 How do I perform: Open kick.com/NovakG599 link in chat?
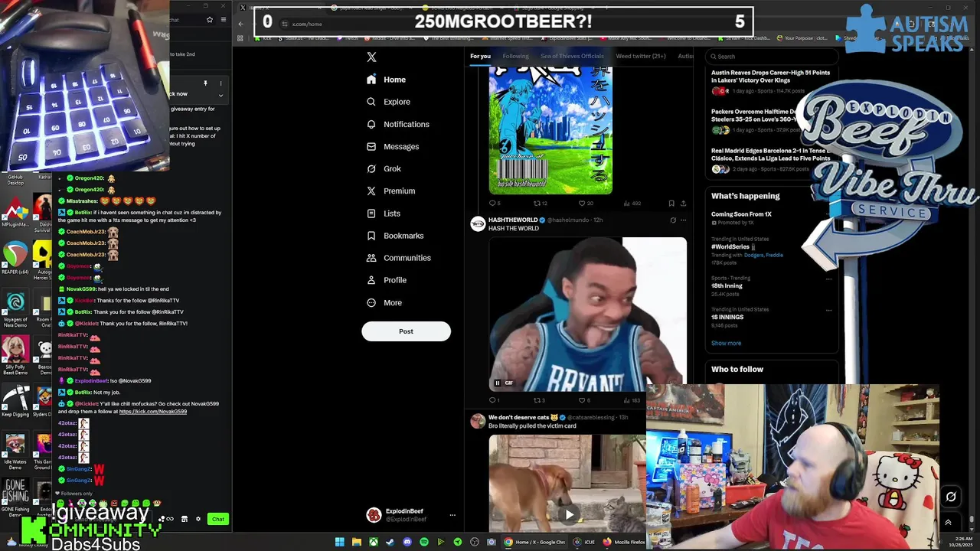click(153, 412)
